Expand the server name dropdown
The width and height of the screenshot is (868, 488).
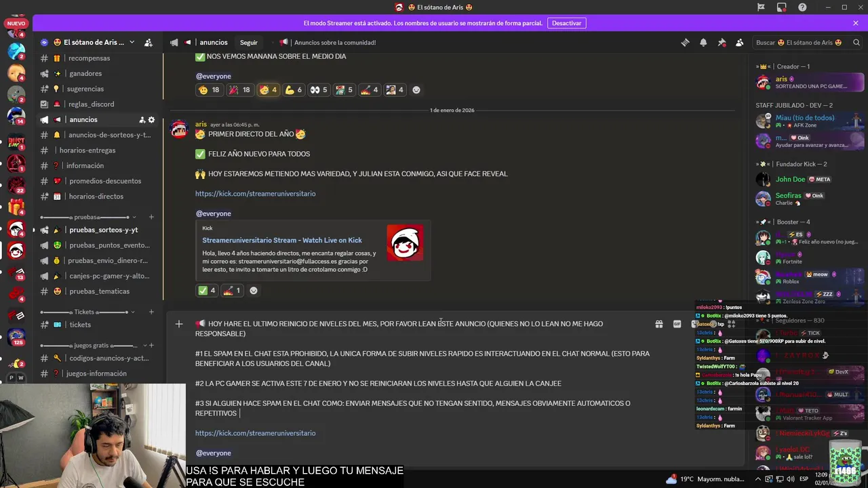click(132, 42)
